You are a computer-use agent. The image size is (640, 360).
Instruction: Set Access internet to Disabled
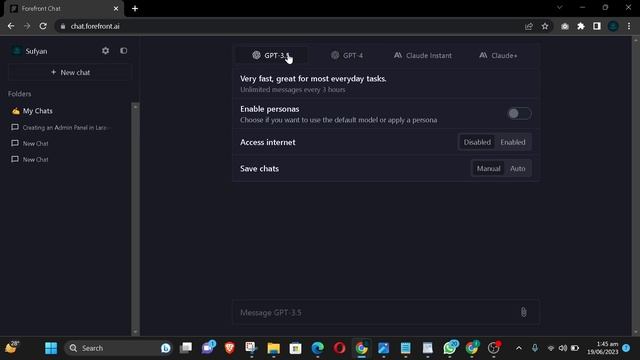click(x=477, y=142)
